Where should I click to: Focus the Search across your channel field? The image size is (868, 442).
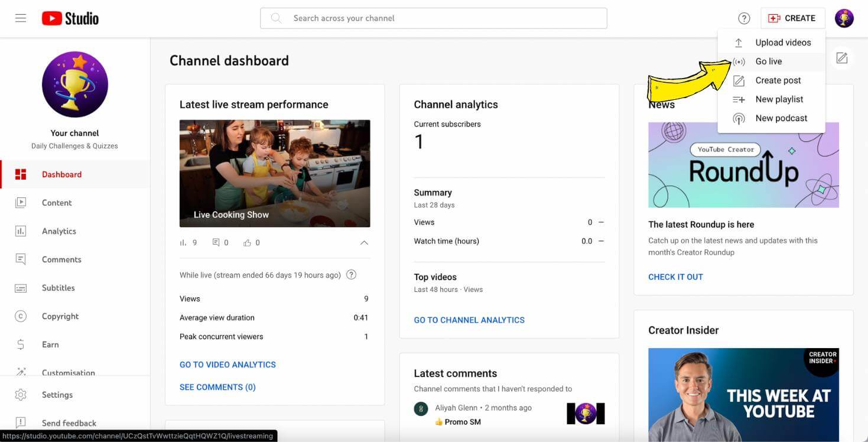[x=434, y=18]
